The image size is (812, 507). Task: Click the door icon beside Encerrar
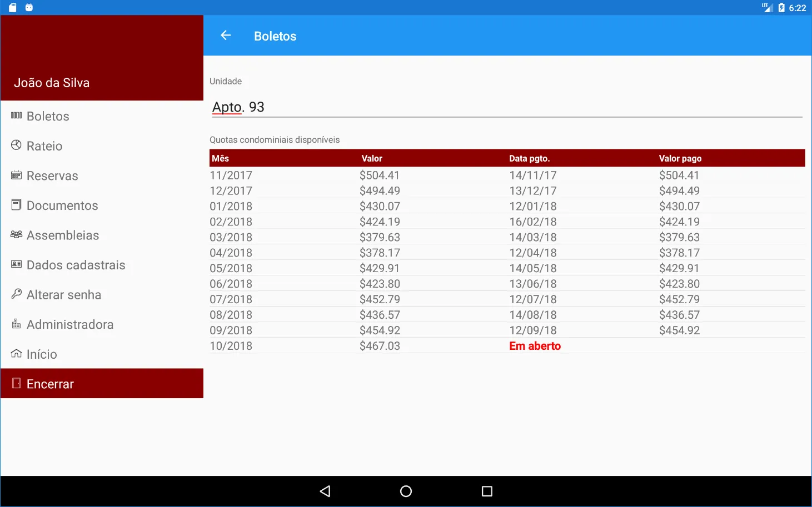tap(16, 383)
